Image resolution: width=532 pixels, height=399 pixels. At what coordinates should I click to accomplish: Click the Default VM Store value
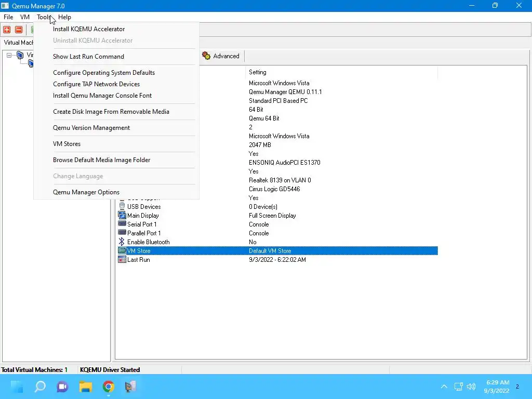[270, 251]
